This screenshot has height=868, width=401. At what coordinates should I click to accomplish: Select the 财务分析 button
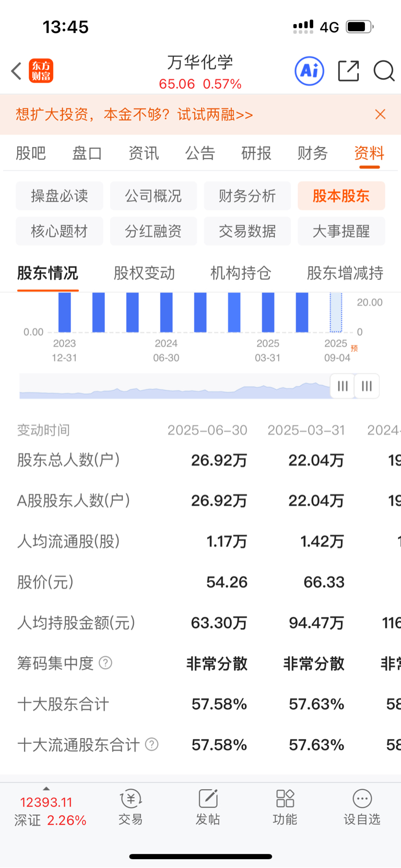pos(247,196)
